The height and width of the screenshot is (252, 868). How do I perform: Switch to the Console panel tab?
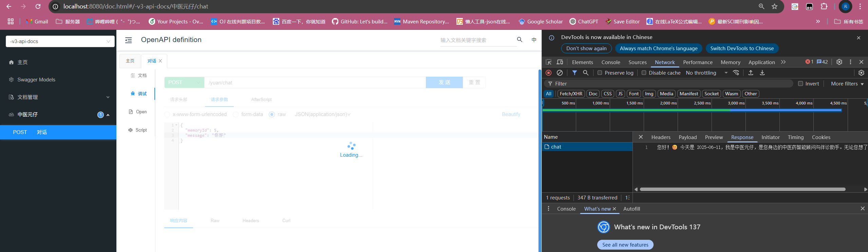click(x=610, y=62)
